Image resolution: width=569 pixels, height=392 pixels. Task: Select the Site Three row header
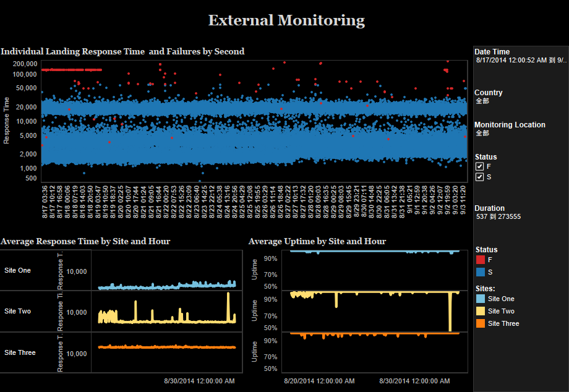coord(20,352)
